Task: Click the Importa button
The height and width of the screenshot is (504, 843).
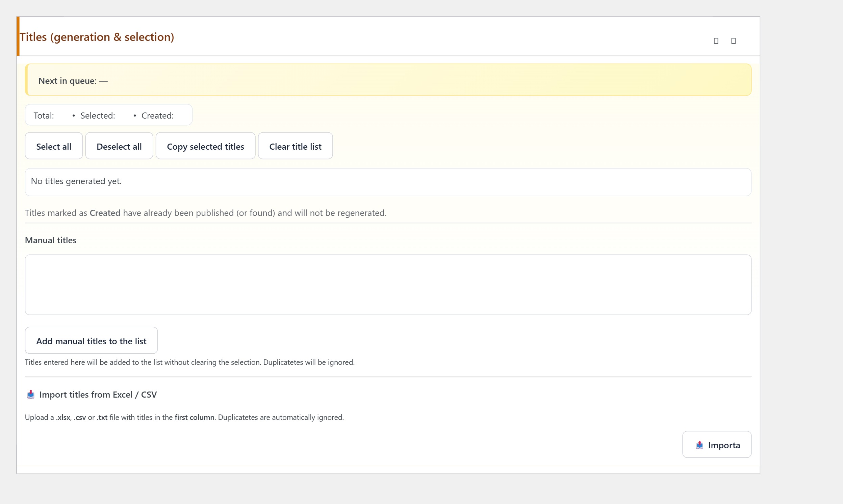Action: (717, 445)
